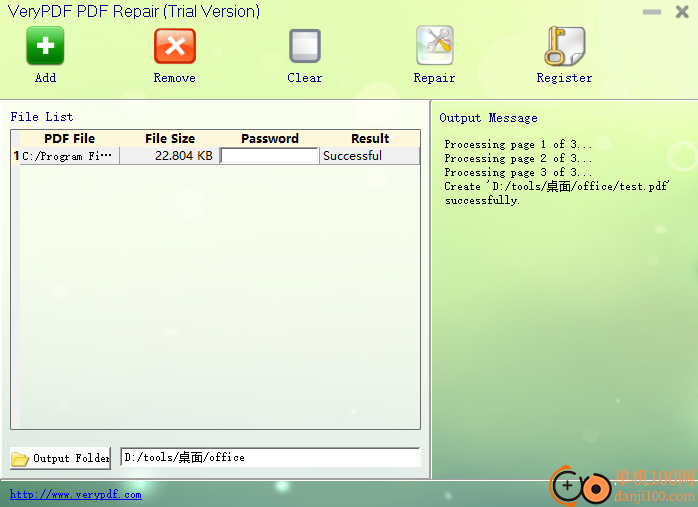This screenshot has height=507, width=698.
Task: Click the Password column header
Action: tap(269, 138)
